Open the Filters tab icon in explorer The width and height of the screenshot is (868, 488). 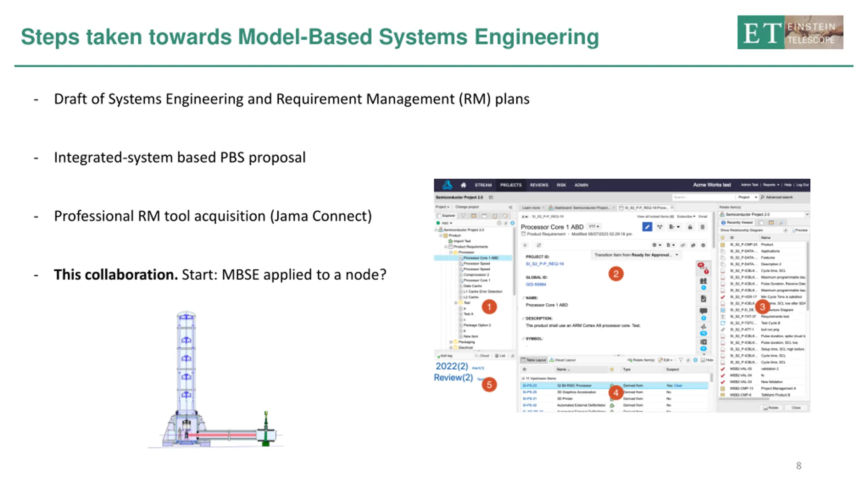(x=463, y=216)
